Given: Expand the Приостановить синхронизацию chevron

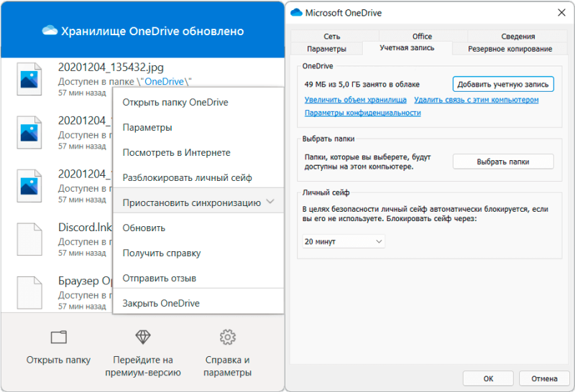Looking at the screenshot, I should point(270,202).
